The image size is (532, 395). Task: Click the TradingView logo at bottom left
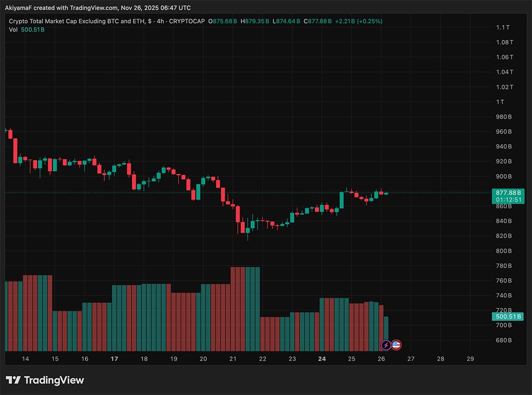[45, 380]
